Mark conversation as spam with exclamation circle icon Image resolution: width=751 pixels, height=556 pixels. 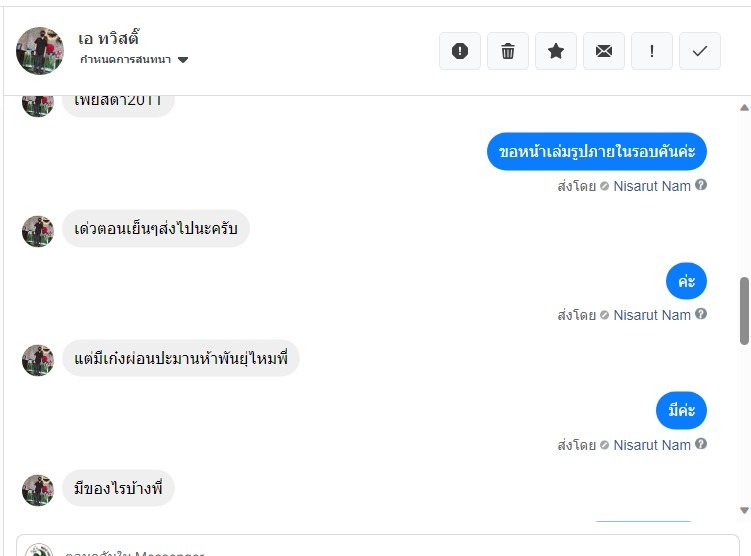click(460, 51)
